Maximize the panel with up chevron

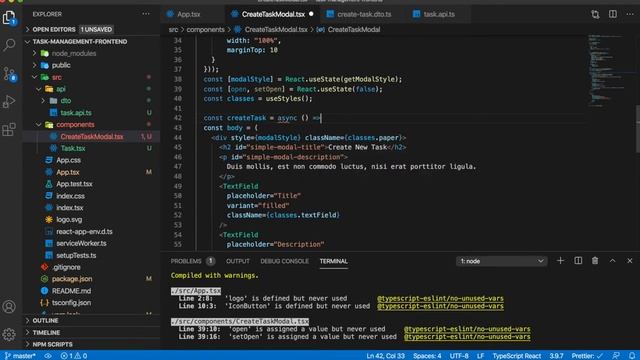click(x=613, y=261)
